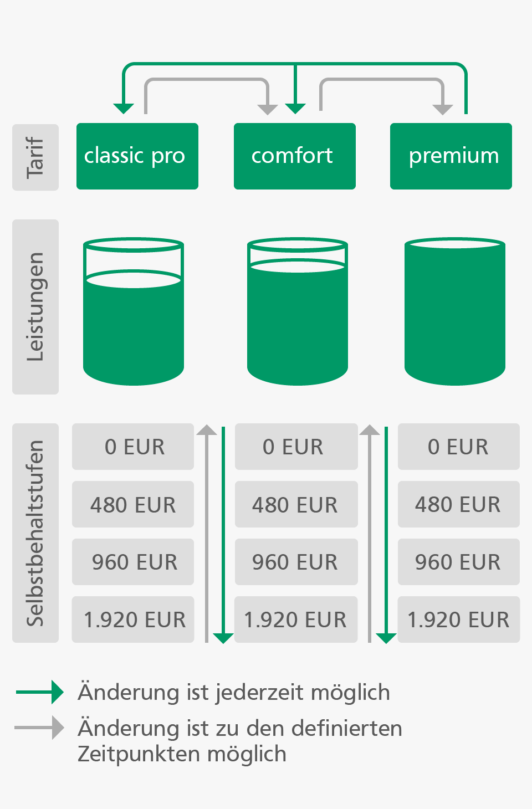Select the classic pro tariff box
Screen dimensions: 532x809
click(x=137, y=156)
